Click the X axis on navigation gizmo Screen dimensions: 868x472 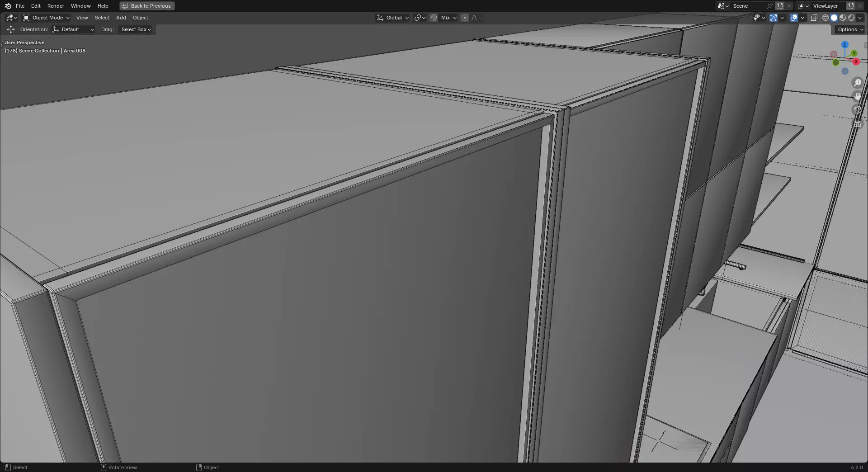click(856, 61)
